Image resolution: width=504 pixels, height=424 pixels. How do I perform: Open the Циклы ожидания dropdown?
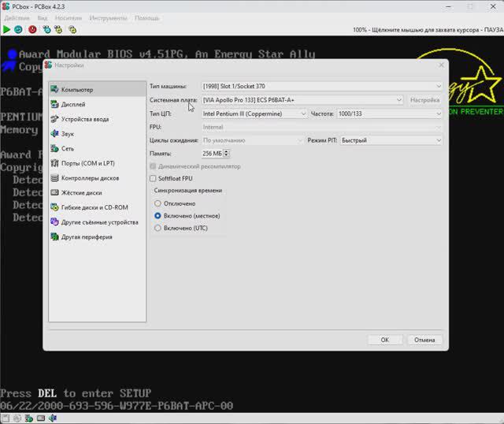(x=252, y=140)
